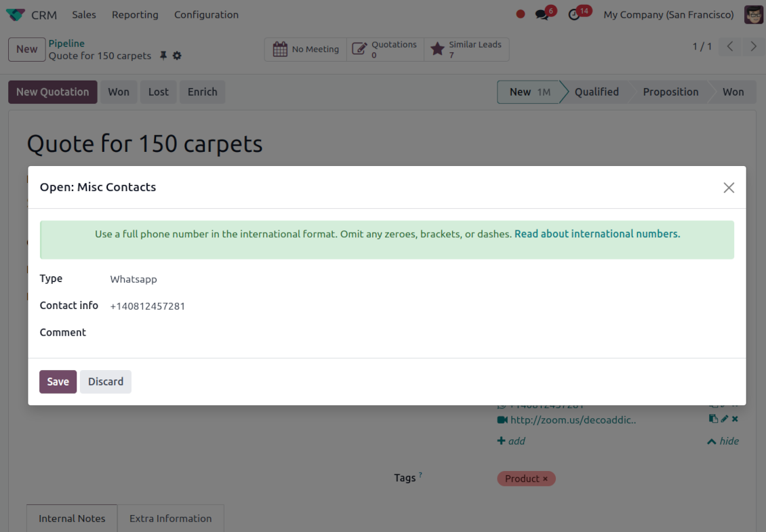Viewport: 766px width, 532px height.
Task: Open the activities clock icon
Action: click(575, 15)
